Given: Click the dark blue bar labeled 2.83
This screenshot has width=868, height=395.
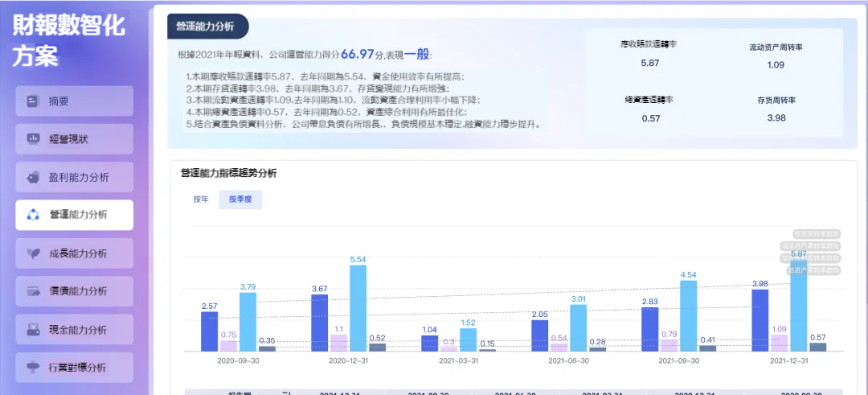Looking at the screenshot, I should 650,330.
